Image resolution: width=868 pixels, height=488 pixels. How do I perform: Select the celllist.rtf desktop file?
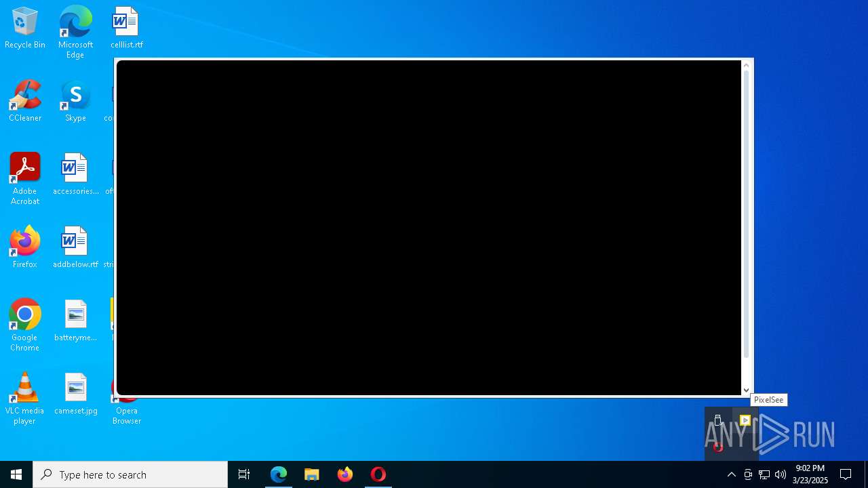[x=126, y=28]
